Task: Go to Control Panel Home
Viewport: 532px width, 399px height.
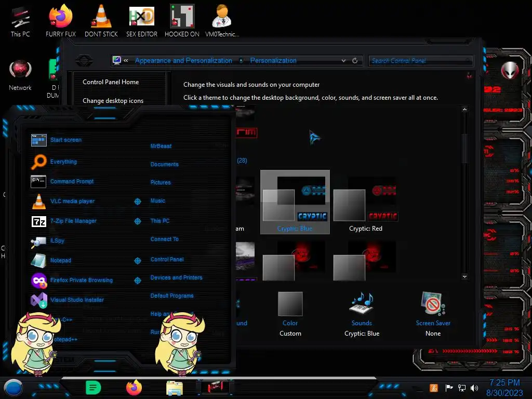Action: coord(111,82)
